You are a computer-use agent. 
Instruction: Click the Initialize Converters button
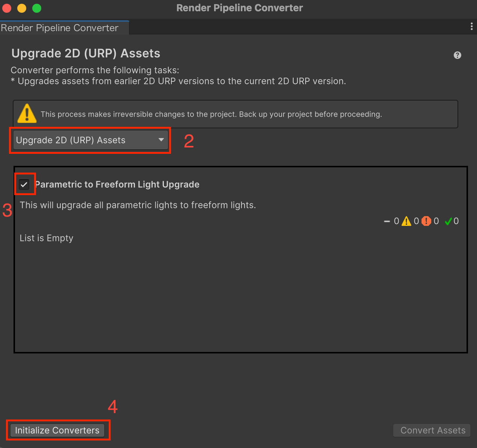coord(57,430)
